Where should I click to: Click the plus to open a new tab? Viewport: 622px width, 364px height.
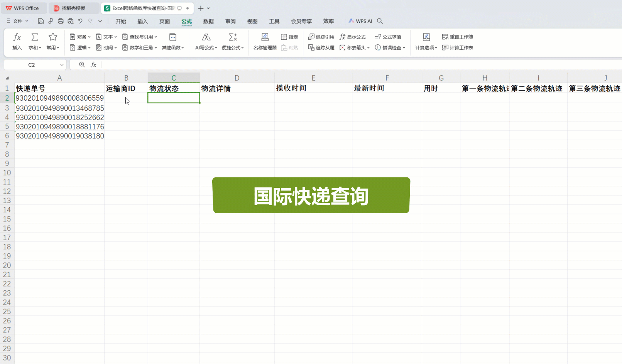pos(201,8)
